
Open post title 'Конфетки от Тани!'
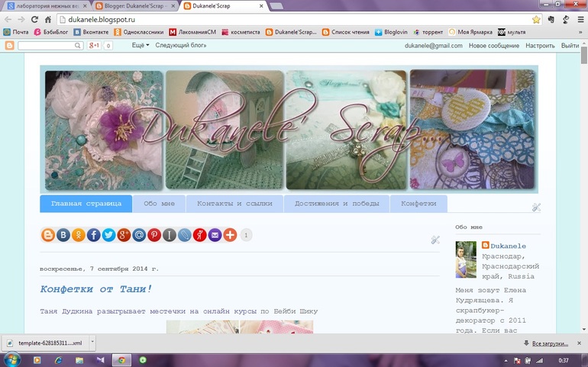(96, 288)
